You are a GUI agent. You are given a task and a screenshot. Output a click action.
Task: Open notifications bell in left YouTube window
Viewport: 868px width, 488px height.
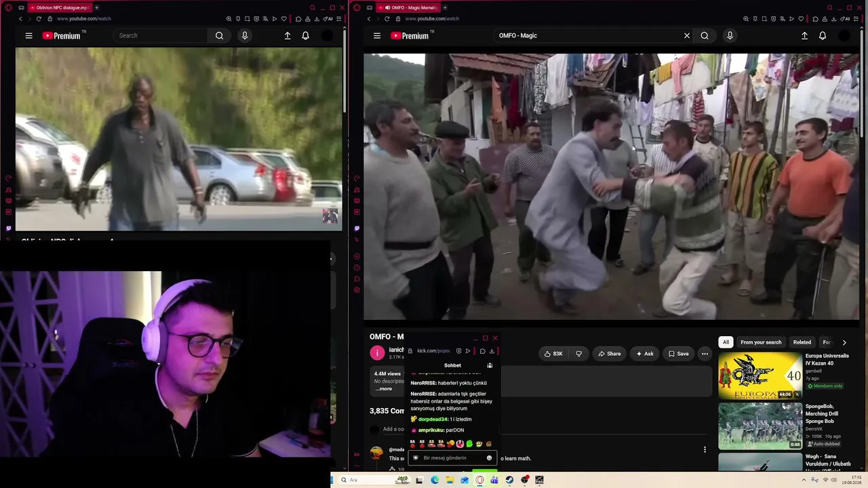(x=306, y=35)
